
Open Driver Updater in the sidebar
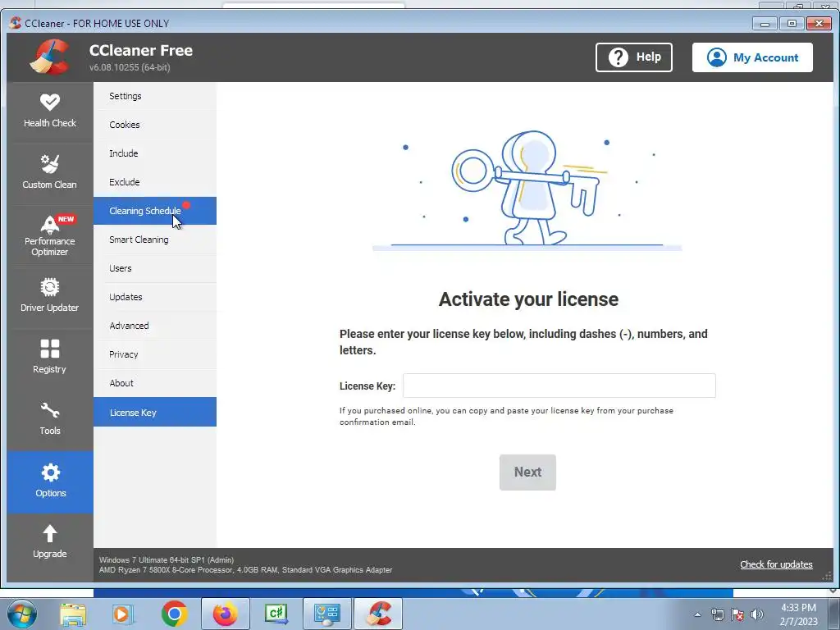(x=50, y=296)
